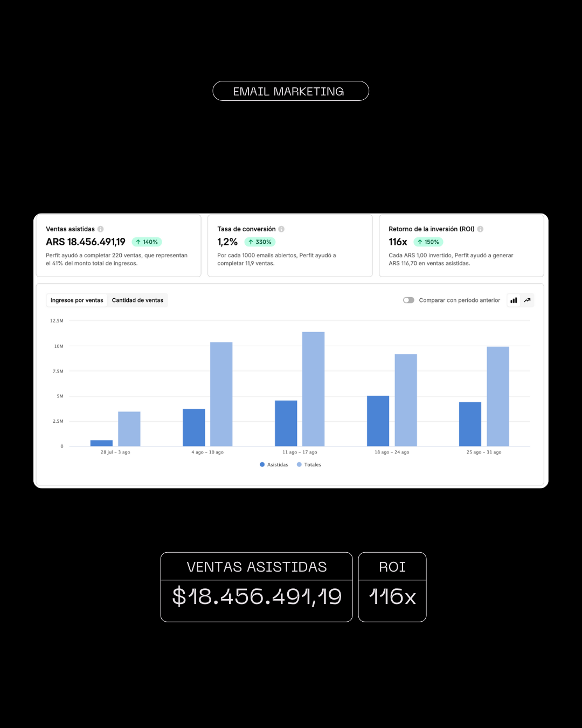Switch to Cantidad de ventas tab

137,300
